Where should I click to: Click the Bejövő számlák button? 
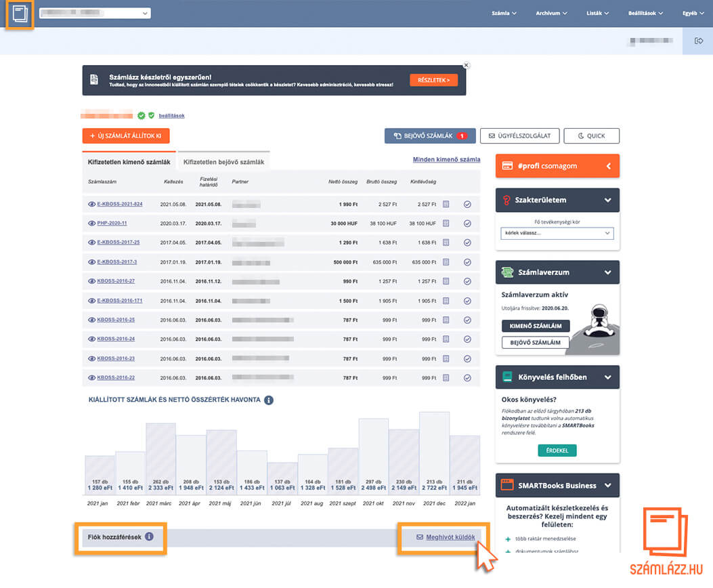tap(430, 135)
